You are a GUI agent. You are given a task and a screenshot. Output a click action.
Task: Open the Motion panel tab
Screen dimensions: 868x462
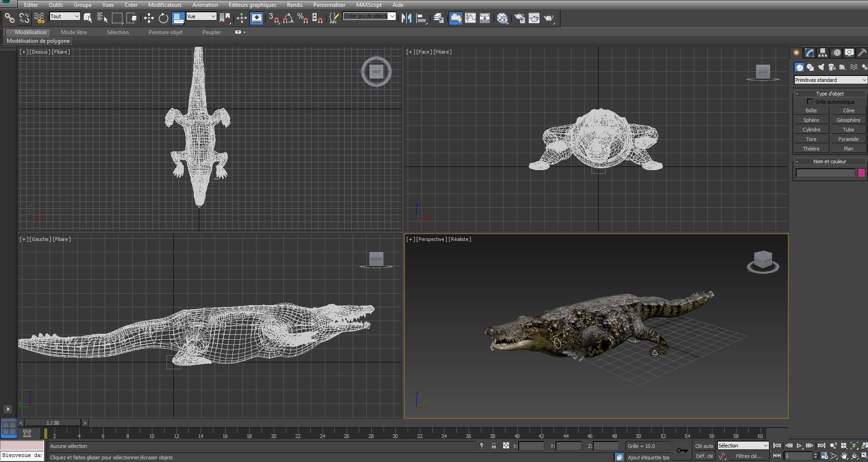836,53
